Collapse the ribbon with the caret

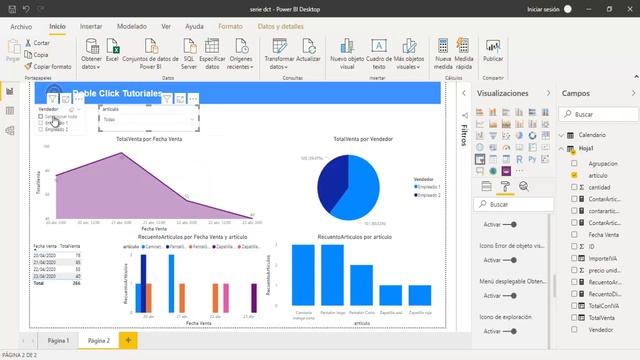636,77
